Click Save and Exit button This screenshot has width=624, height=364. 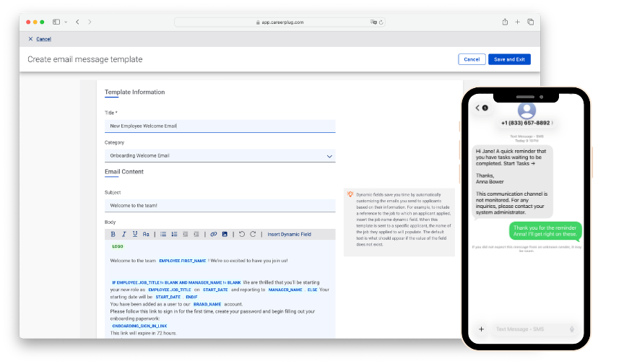509,59
